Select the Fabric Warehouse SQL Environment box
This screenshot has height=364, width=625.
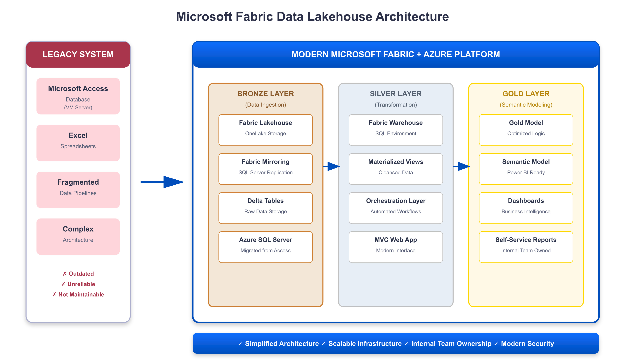[x=396, y=130]
